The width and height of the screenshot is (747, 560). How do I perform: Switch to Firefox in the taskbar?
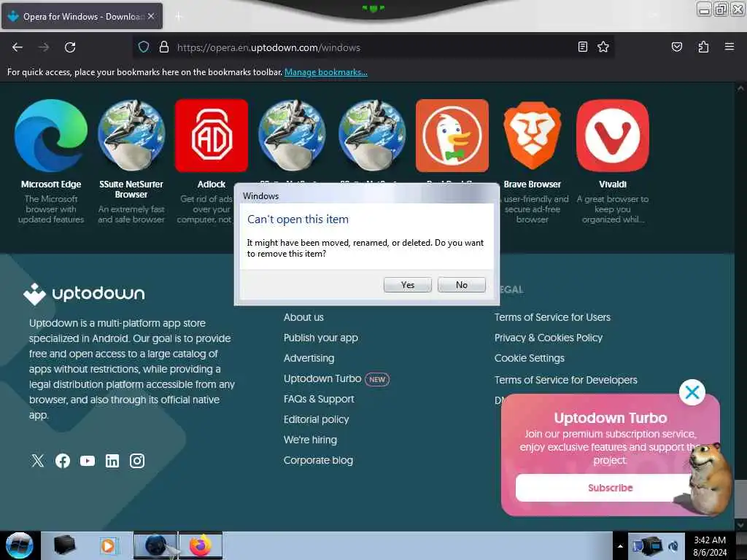[201, 545]
